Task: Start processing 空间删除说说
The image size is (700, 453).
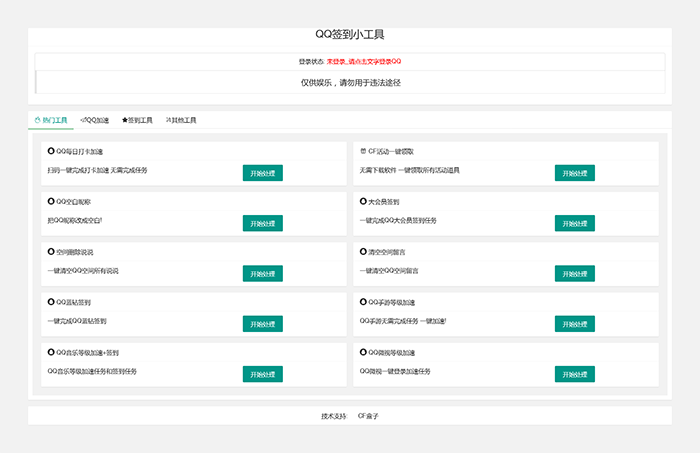Action: pyautogui.click(x=262, y=274)
